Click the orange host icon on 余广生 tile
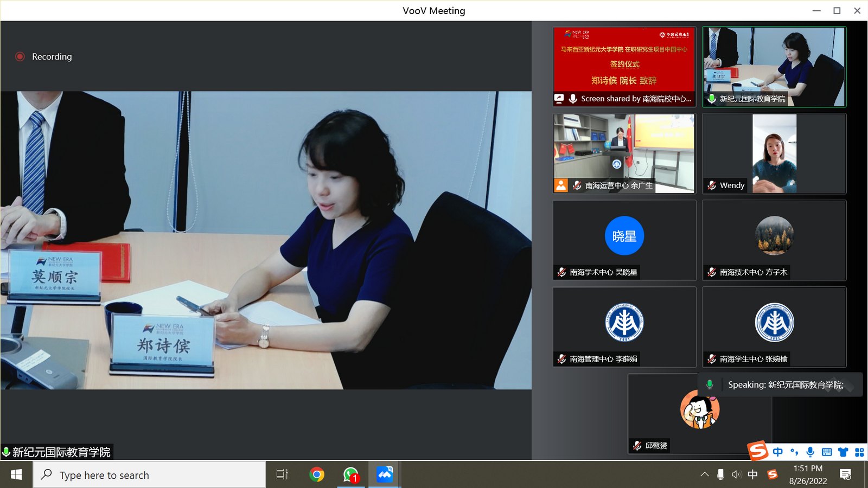This screenshot has height=488, width=868. (x=561, y=185)
